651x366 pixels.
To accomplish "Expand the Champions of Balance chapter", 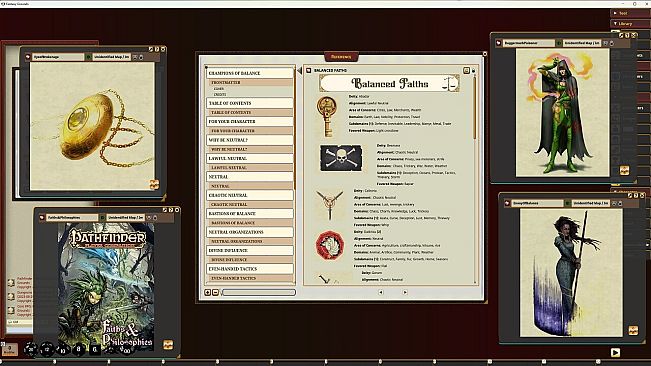I will (250, 73).
